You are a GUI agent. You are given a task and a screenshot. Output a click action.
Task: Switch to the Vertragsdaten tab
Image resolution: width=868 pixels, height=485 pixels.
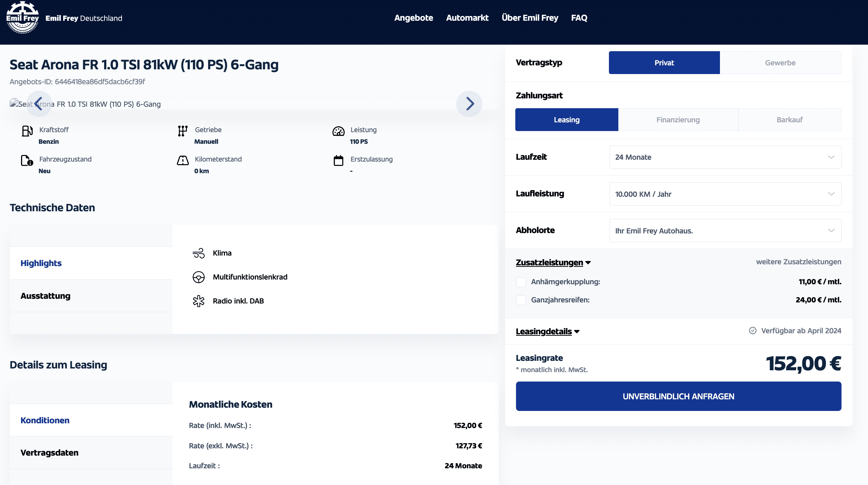(x=91, y=453)
